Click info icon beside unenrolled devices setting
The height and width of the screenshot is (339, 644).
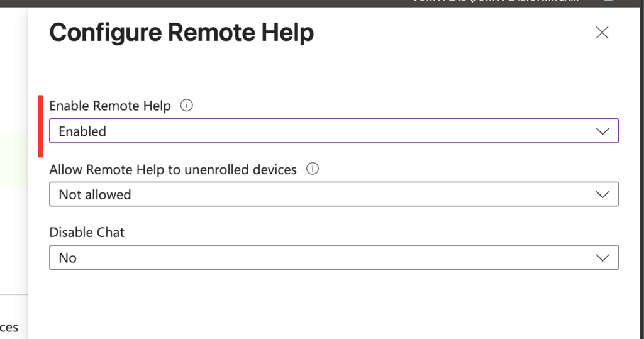coord(313,169)
